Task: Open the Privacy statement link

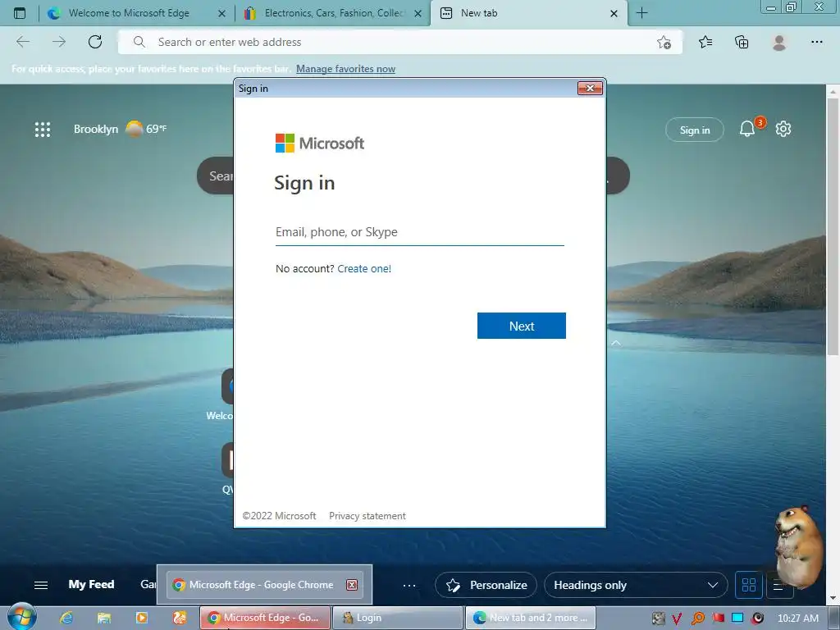Action: 367,516
